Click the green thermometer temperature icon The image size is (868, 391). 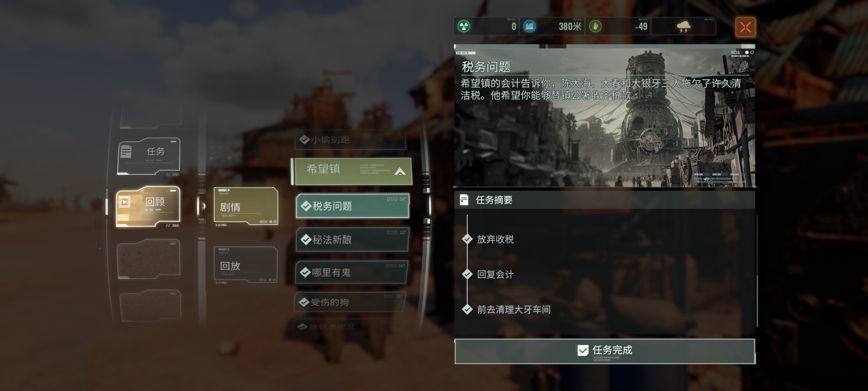click(595, 26)
